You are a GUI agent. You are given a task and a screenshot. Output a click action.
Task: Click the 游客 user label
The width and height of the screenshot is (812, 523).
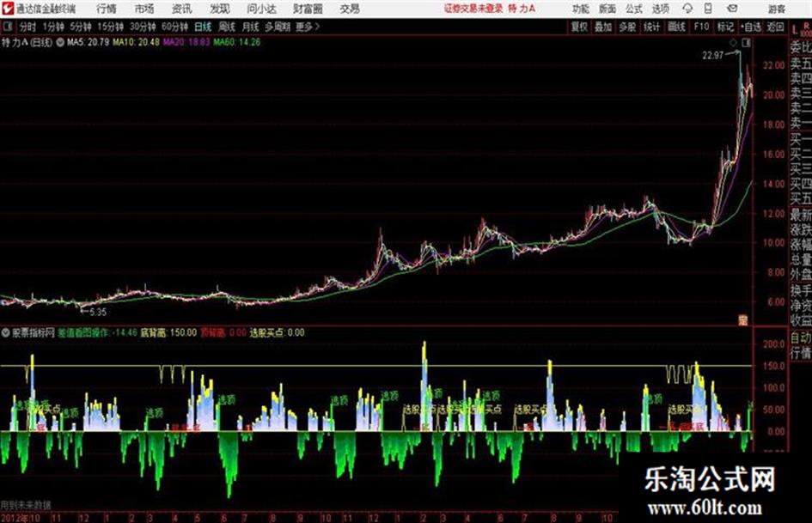pyautogui.click(x=777, y=9)
